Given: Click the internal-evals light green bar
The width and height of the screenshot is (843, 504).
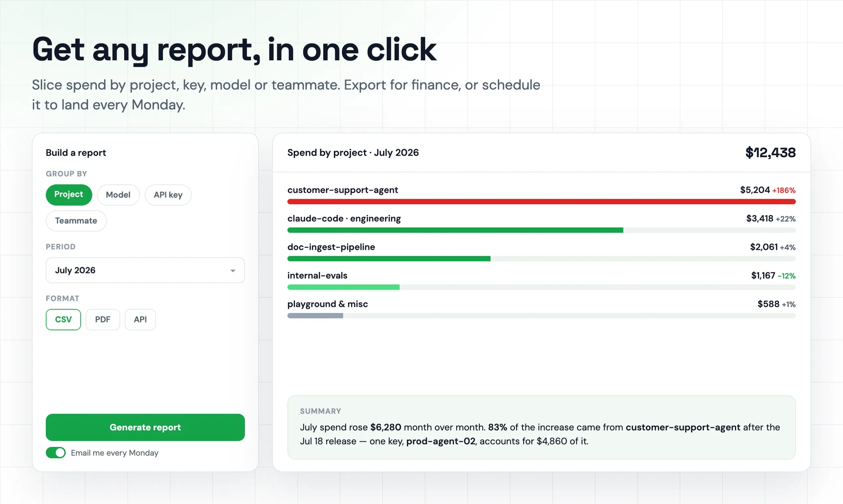Looking at the screenshot, I should pyautogui.click(x=343, y=287).
